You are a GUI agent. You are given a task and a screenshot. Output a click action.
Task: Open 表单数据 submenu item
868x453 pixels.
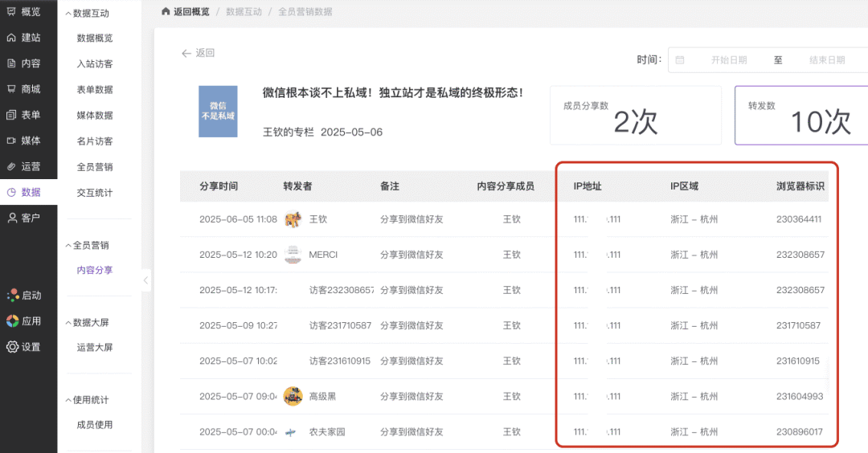(95, 89)
